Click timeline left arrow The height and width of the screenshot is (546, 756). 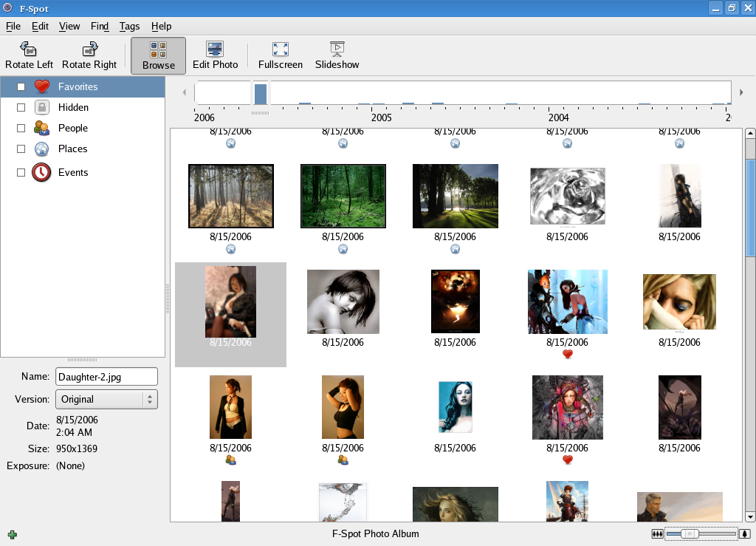pyautogui.click(x=184, y=92)
